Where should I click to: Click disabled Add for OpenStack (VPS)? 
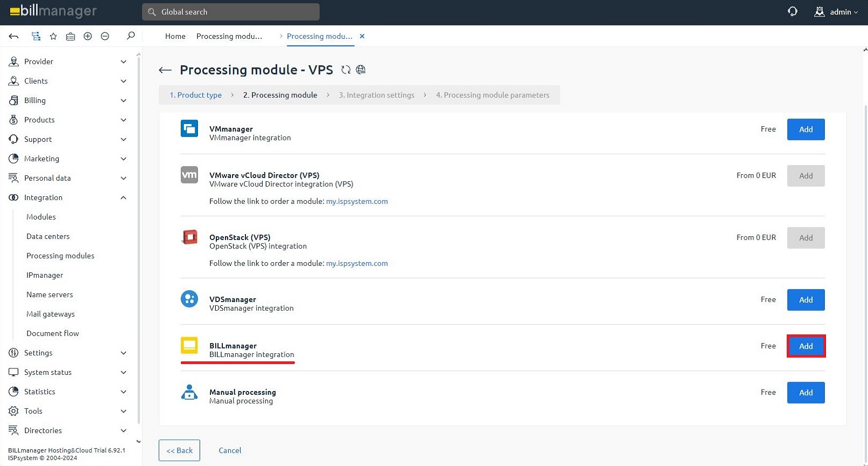806,238
